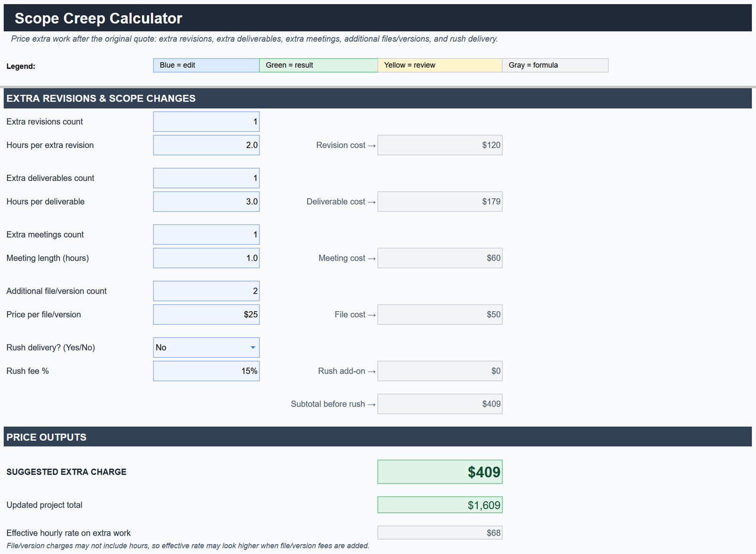The width and height of the screenshot is (756, 554).
Task: Click the 'Revision cost →' label
Action: tap(346, 145)
